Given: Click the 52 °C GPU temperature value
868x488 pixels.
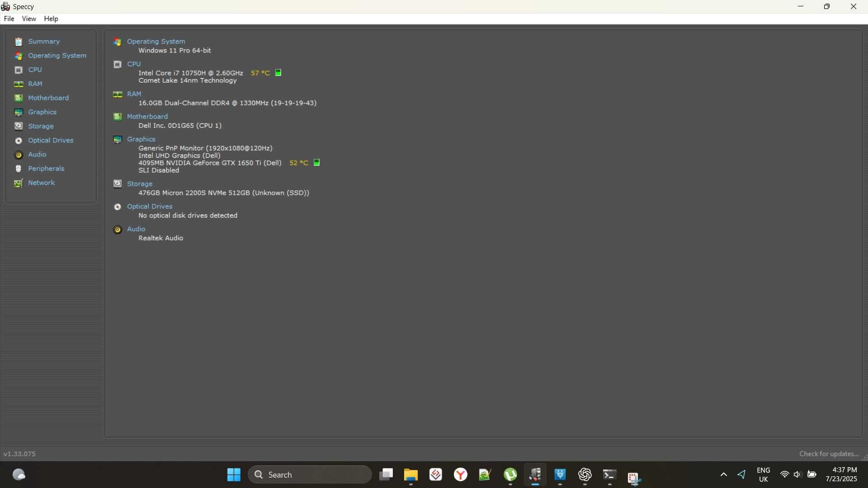Looking at the screenshot, I should click(299, 163).
